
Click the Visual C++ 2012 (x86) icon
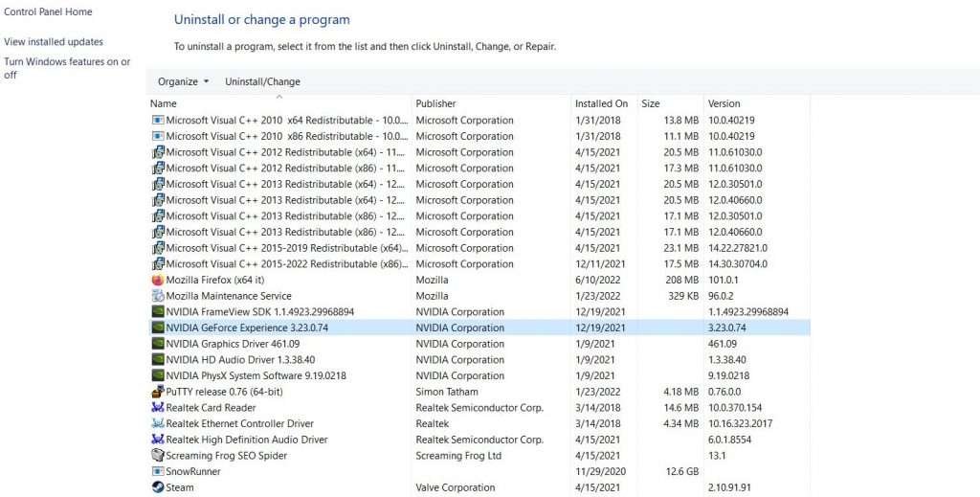[x=158, y=169]
